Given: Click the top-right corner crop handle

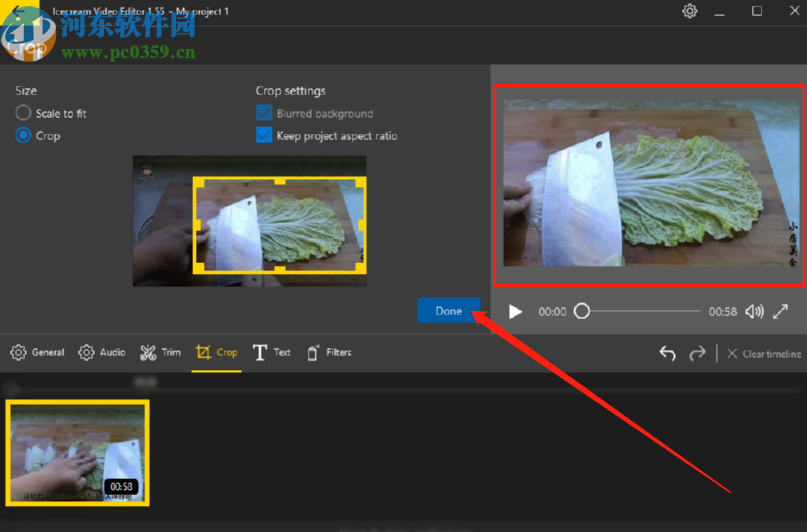Looking at the screenshot, I should 361,182.
